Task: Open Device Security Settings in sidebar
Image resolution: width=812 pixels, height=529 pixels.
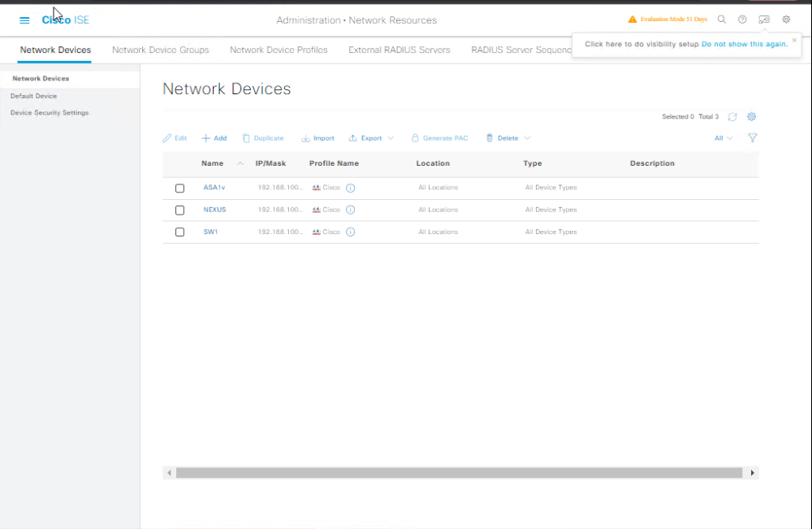Action: [50, 112]
